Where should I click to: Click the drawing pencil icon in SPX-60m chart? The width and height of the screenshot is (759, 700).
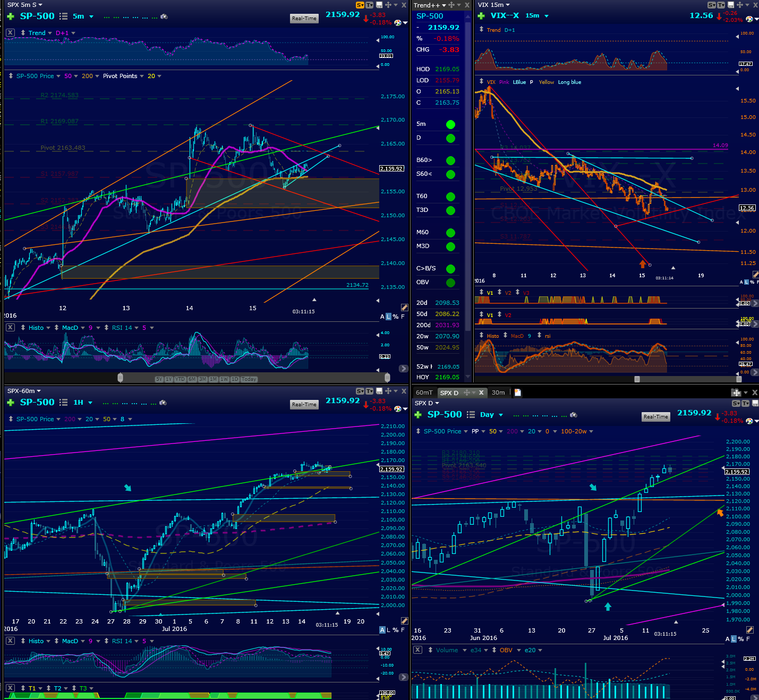click(x=404, y=621)
